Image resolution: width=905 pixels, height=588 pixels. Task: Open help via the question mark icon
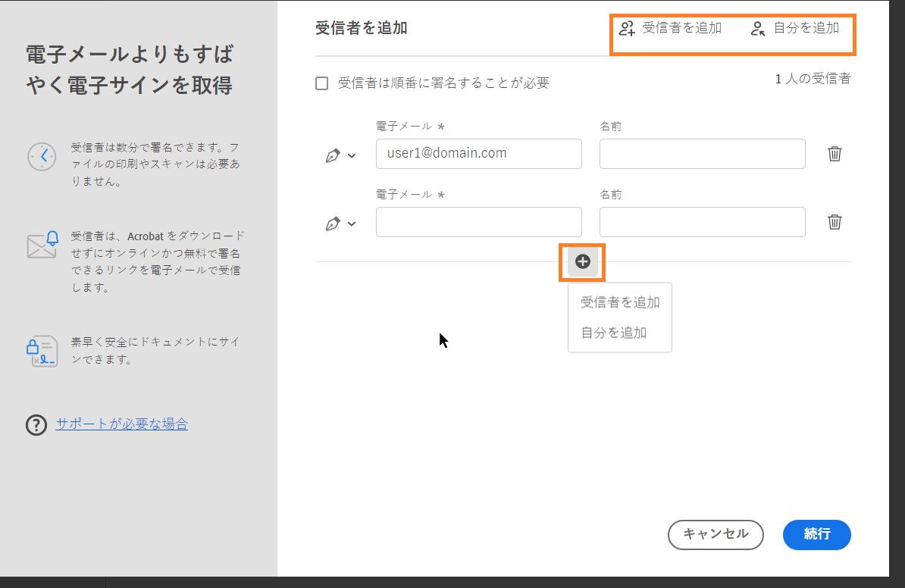[36, 425]
